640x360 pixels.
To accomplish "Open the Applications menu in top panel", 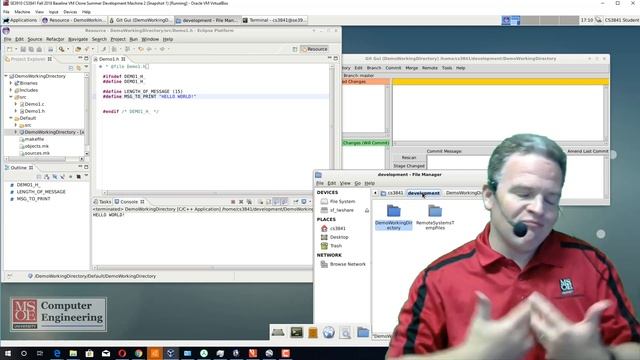I will (x=20, y=20).
